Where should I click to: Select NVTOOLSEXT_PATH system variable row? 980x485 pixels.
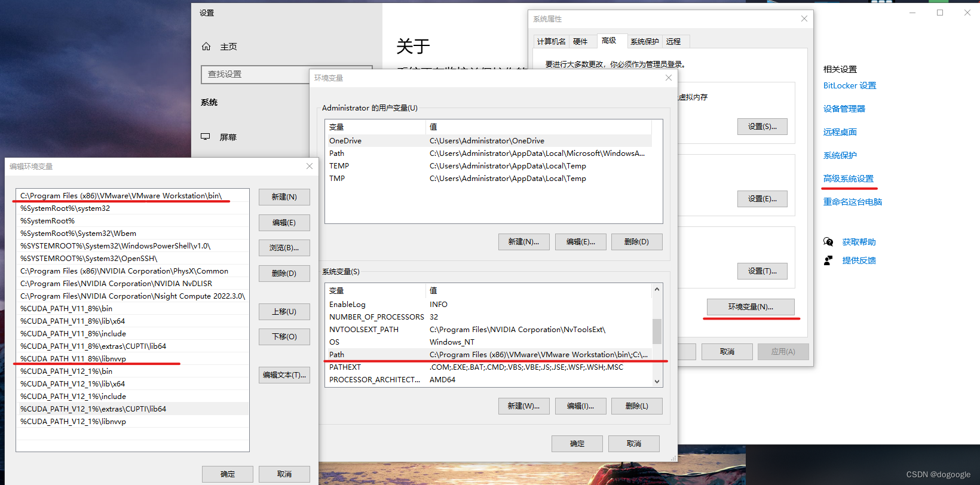(x=489, y=330)
